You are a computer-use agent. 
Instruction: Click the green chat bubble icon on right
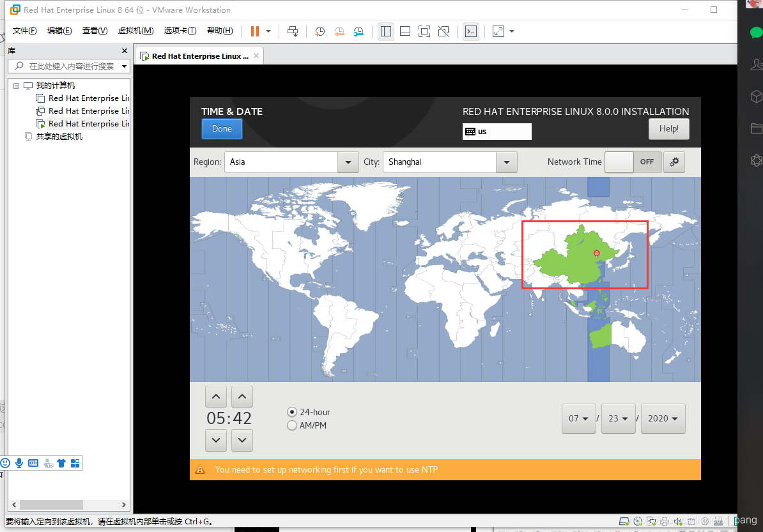(x=756, y=33)
